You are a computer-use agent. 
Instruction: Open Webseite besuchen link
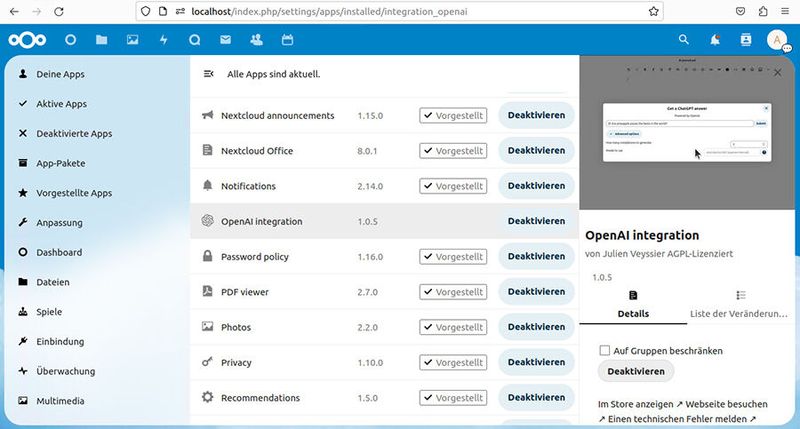point(726,404)
